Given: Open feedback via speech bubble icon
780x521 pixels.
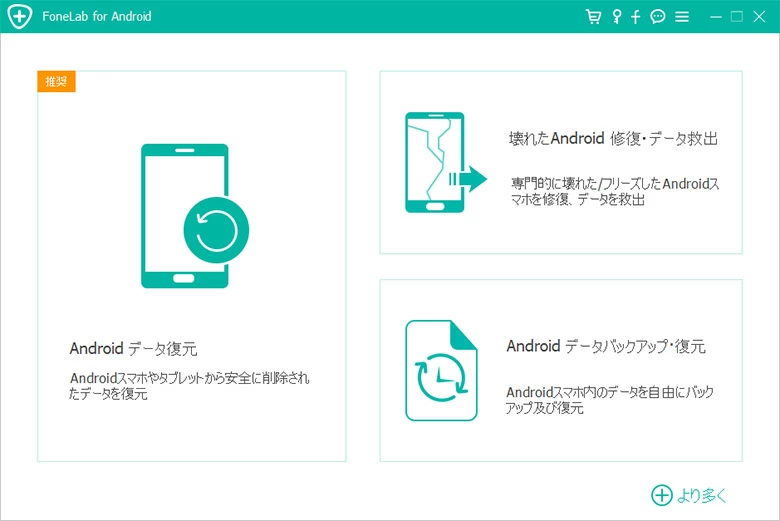Looking at the screenshot, I should pos(658,17).
